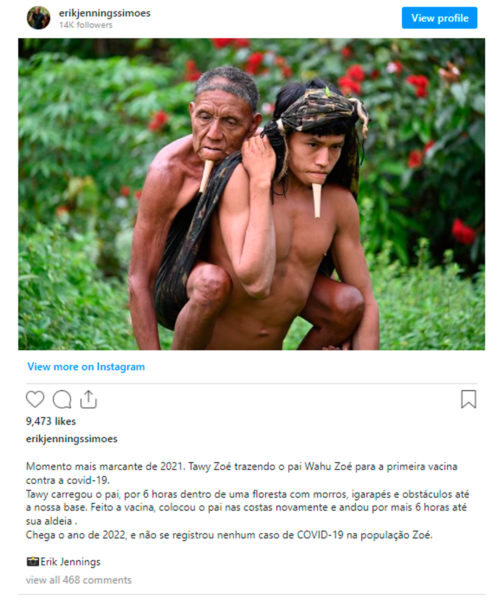Click the Erik Jennings photo credit text

(70, 562)
